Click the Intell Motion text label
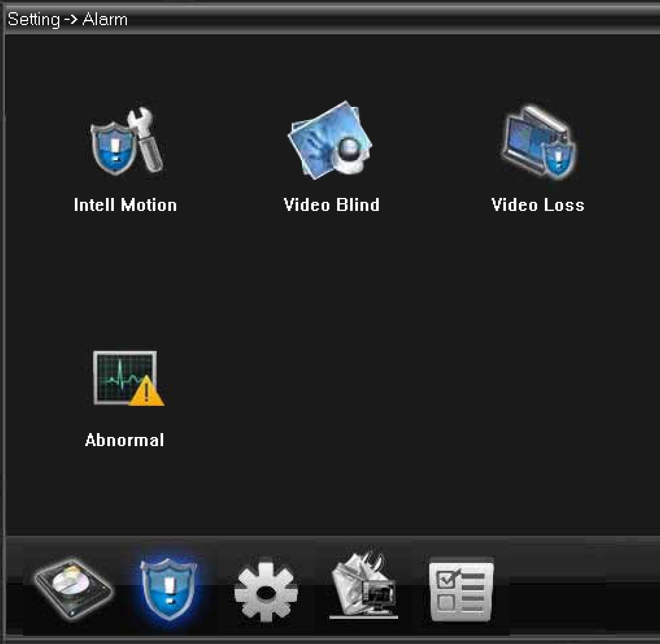This screenshot has height=644, width=660. (x=126, y=205)
